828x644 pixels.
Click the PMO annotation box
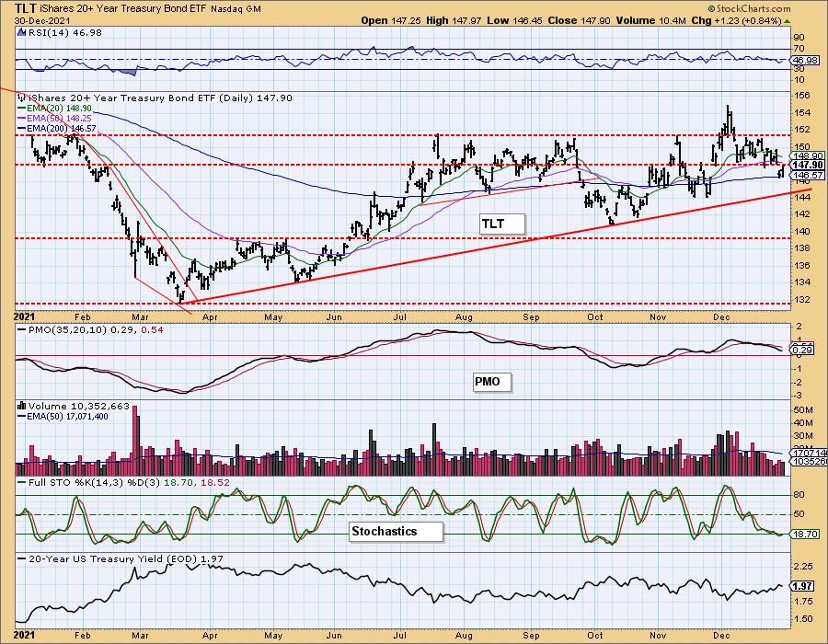pos(492,382)
